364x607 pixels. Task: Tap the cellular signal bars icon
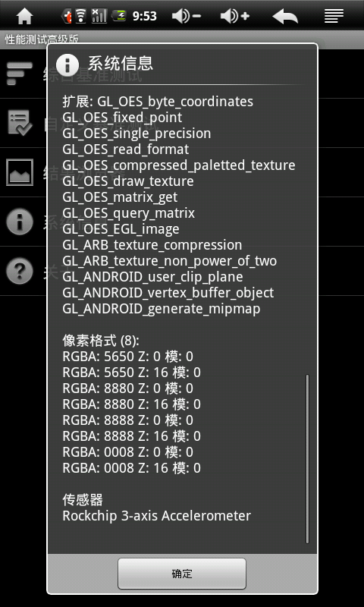click(x=99, y=16)
